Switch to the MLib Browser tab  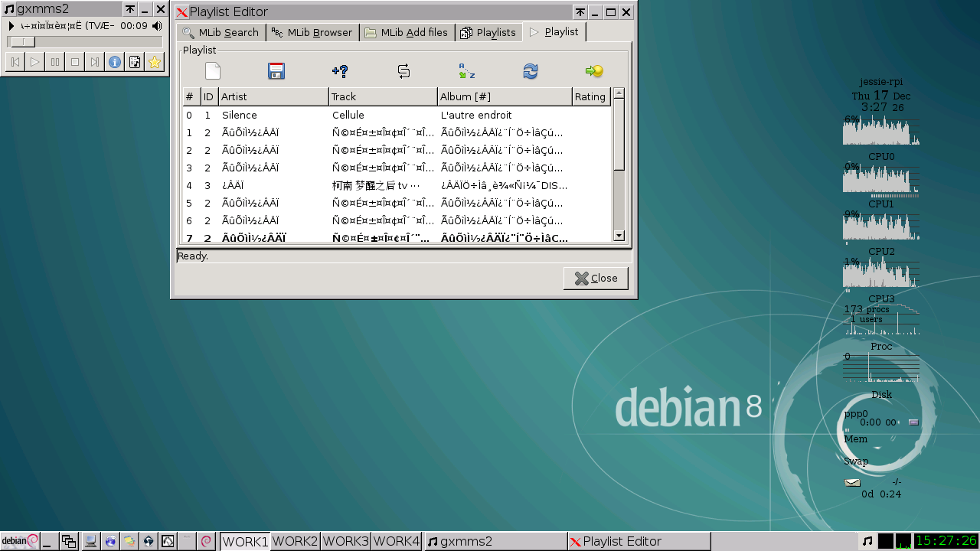pyautogui.click(x=313, y=32)
